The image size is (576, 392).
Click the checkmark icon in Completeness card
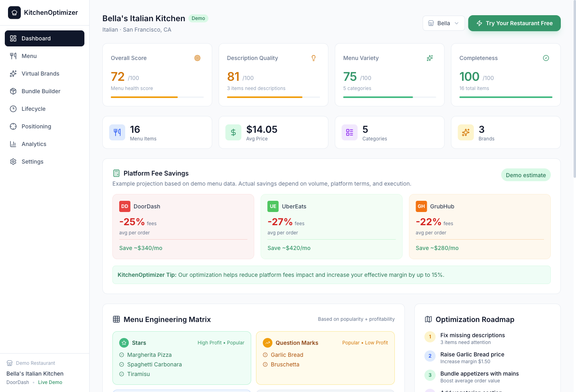pyautogui.click(x=546, y=58)
